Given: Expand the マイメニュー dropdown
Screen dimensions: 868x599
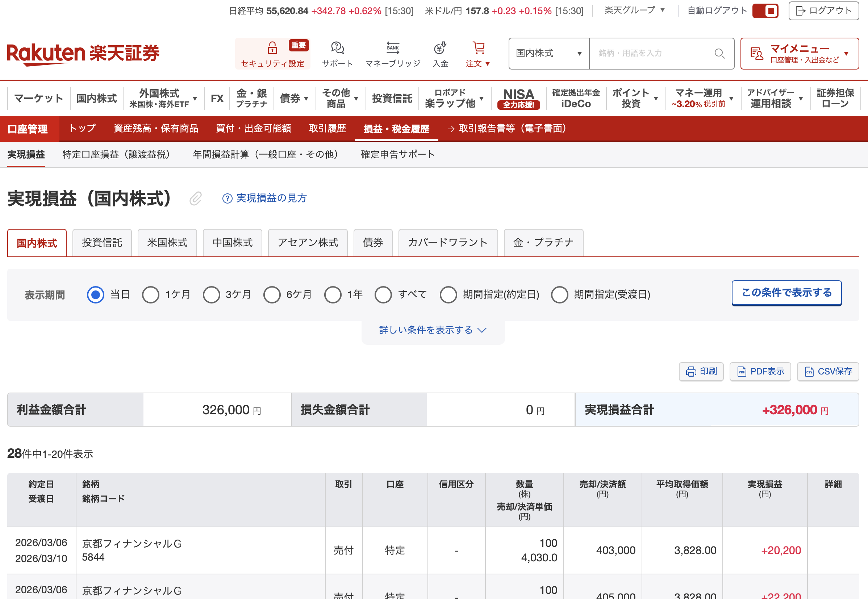Looking at the screenshot, I should pos(799,53).
